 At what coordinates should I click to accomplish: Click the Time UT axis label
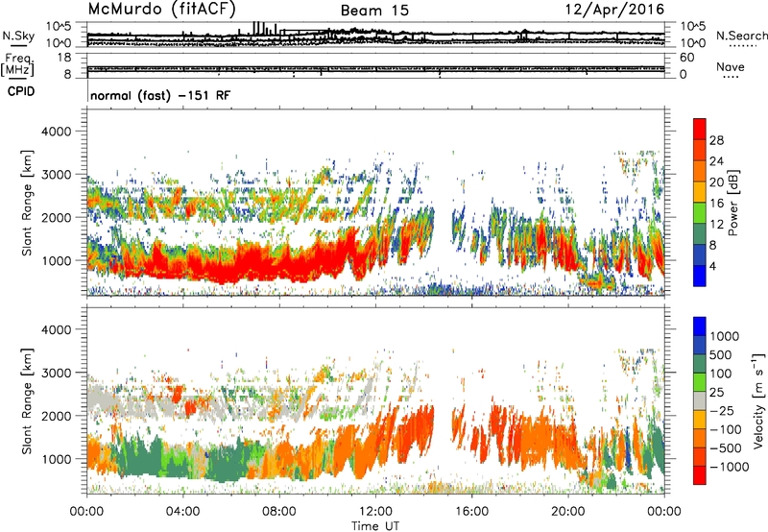[x=375, y=526]
